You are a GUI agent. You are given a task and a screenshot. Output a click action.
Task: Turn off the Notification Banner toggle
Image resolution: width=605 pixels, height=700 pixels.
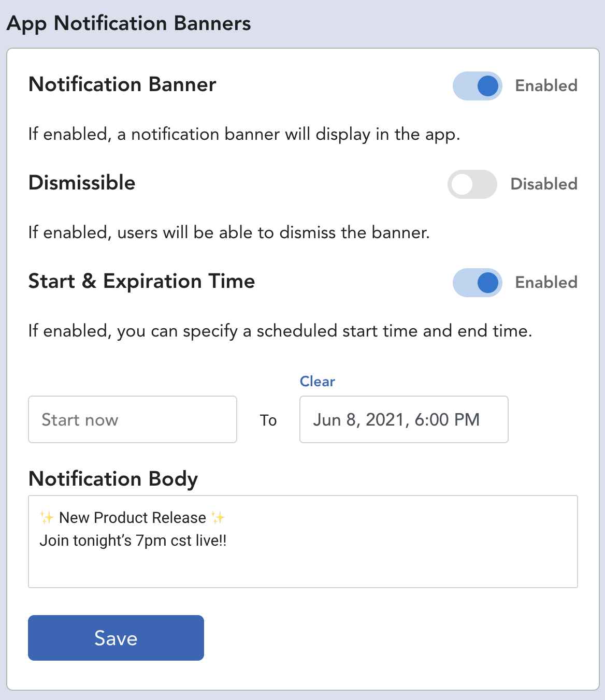coord(477,86)
